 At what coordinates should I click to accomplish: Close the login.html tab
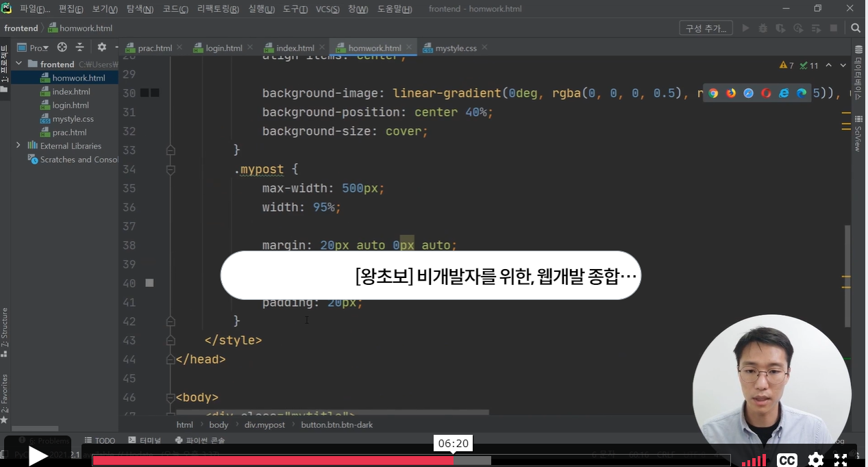(249, 48)
